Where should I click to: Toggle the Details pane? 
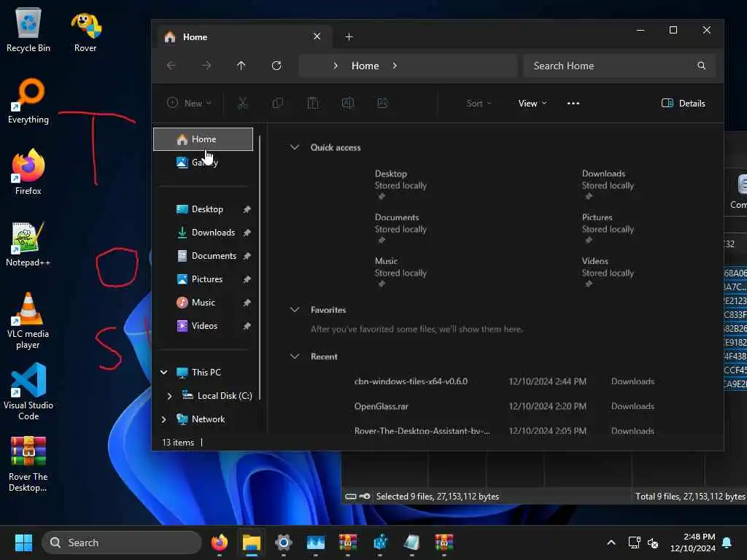pos(683,104)
